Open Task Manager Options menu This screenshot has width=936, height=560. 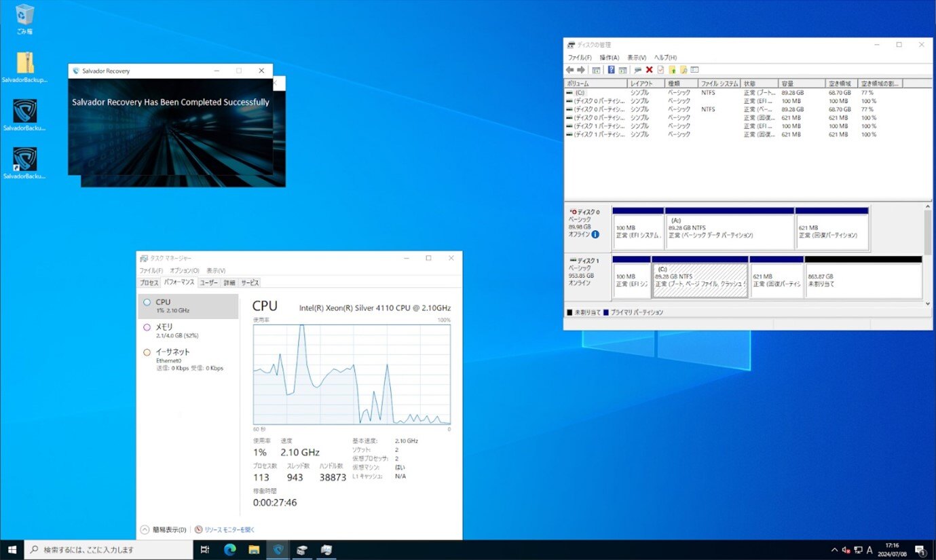184,270
